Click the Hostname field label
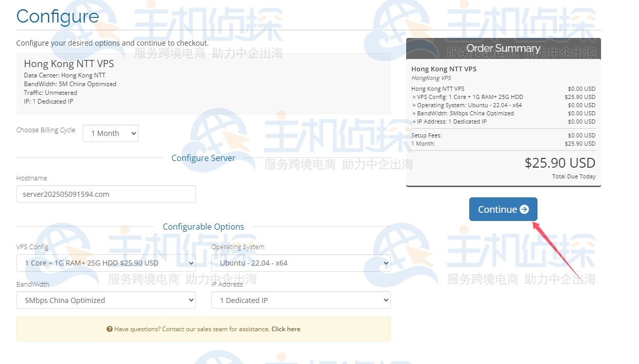639x364 pixels. [31, 178]
